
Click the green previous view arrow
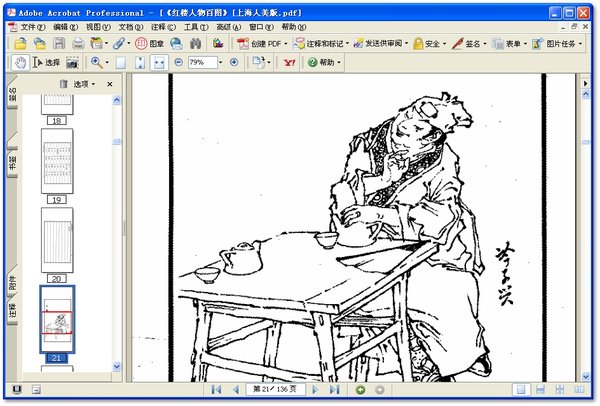pos(360,390)
